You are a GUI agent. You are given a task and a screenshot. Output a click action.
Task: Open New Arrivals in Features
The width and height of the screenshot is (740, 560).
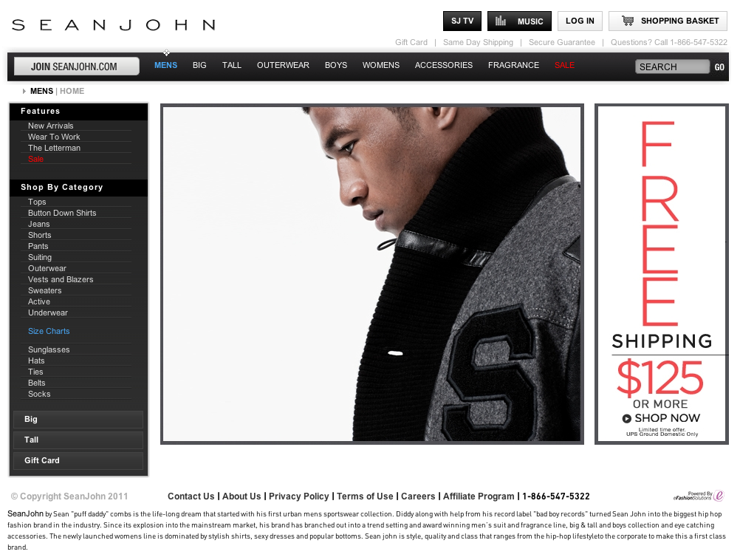pyautogui.click(x=50, y=126)
